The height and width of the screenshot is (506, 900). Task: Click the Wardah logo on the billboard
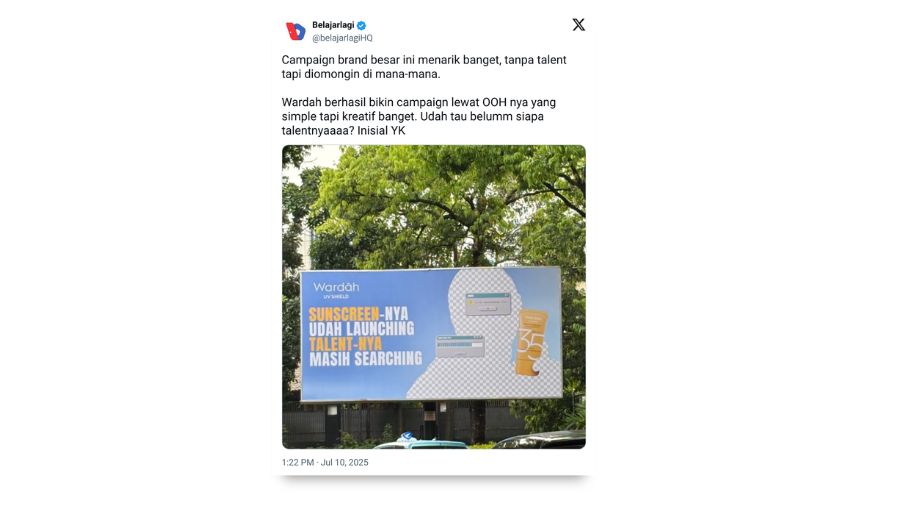click(336, 287)
